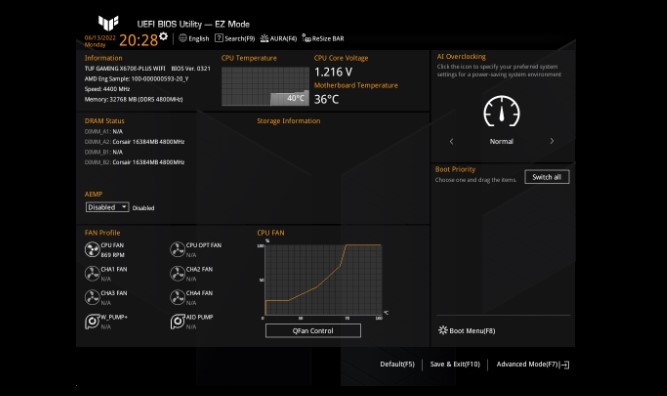Click the CPU FAN icon
Image resolution: width=667 pixels, height=396 pixels.
[92, 250]
